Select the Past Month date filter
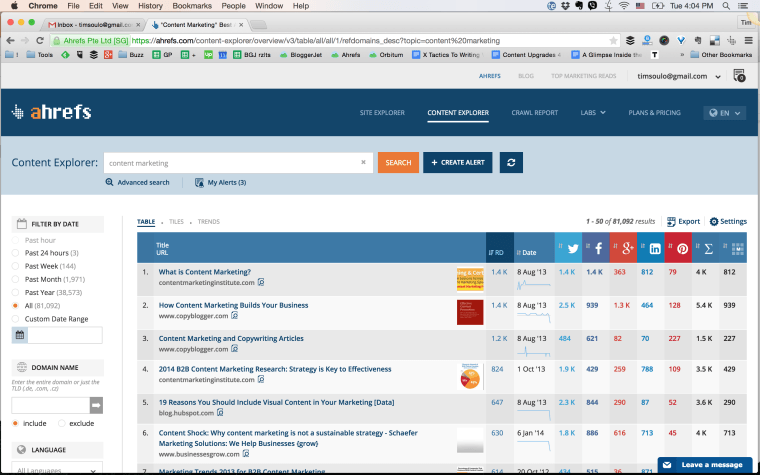This screenshot has width=760, height=475. tap(15, 279)
